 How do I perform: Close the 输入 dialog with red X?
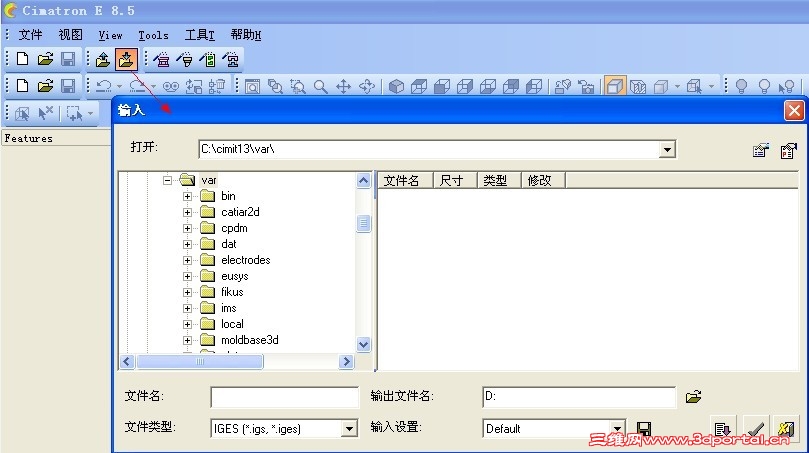(x=794, y=110)
